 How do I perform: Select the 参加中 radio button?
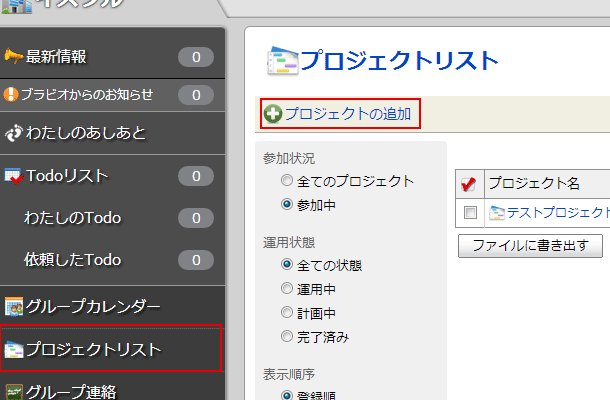tap(287, 204)
